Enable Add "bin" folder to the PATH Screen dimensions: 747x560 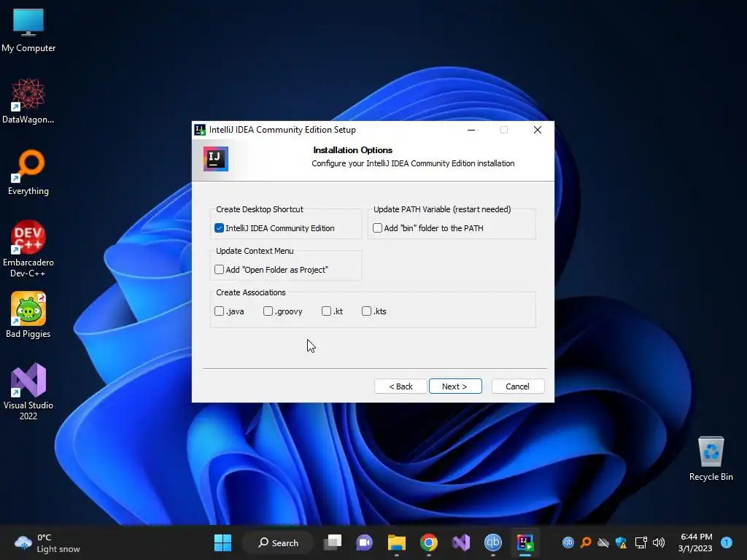coord(377,228)
